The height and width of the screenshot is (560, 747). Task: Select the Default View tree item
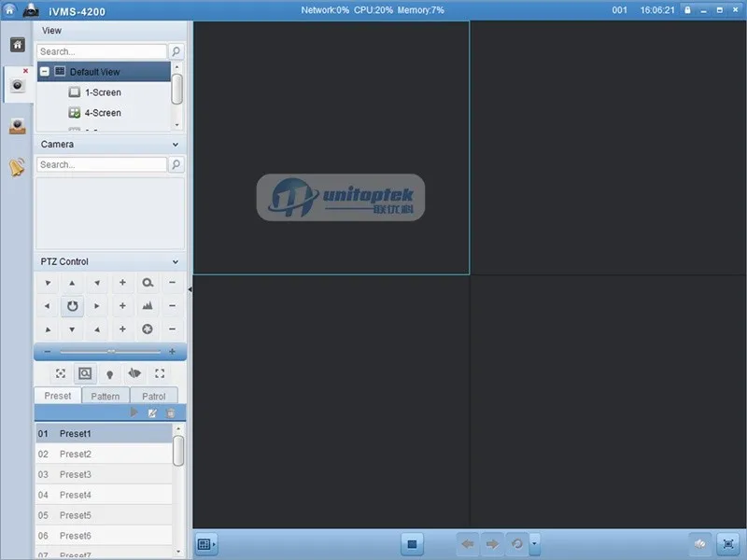pos(104,72)
